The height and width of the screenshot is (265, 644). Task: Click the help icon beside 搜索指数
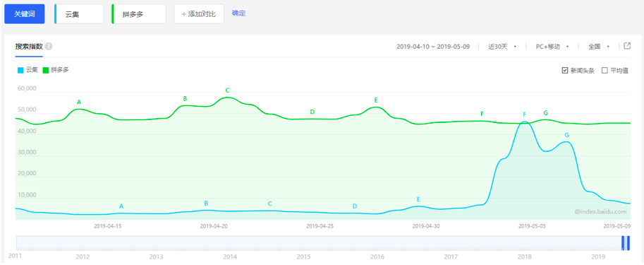(49, 47)
